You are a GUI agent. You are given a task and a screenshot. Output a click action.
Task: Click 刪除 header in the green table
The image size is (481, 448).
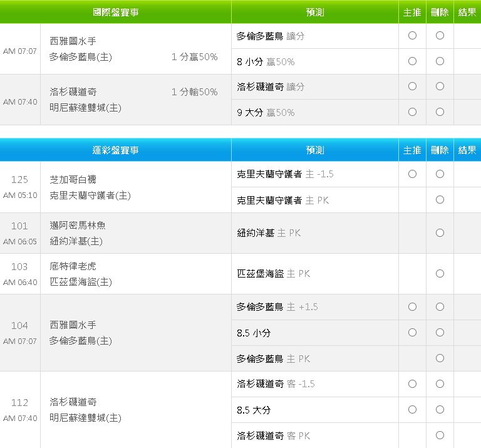(x=440, y=12)
